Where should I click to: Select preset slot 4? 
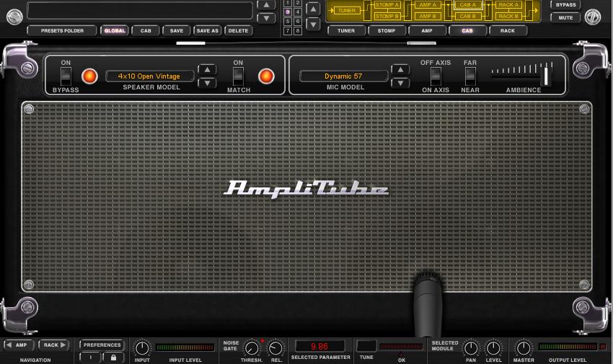pos(298,12)
